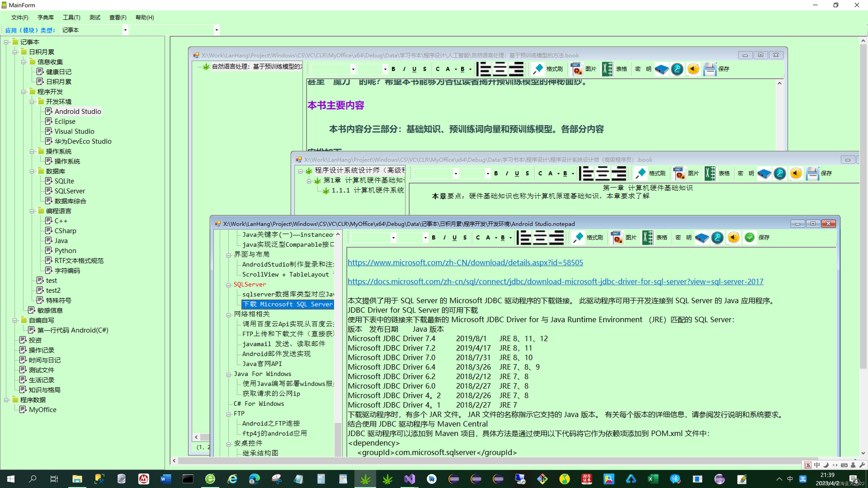This screenshot has height=488, width=868.
Task: Click yellow speaker icon in Android Studio.notepad toolbar
Action: click(734, 237)
